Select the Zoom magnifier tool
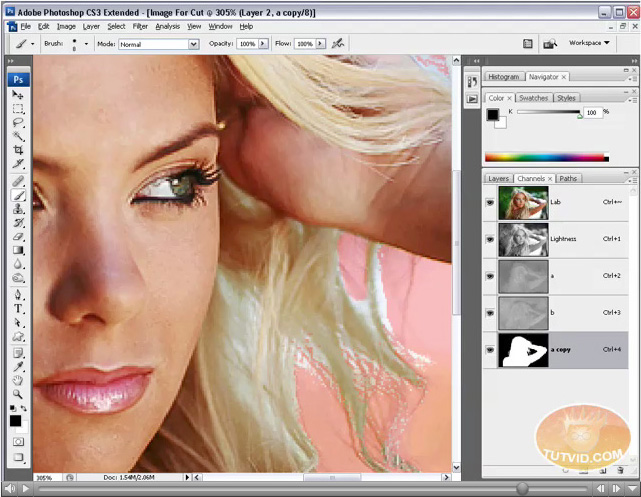The image size is (641, 497). click(x=18, y=394)
